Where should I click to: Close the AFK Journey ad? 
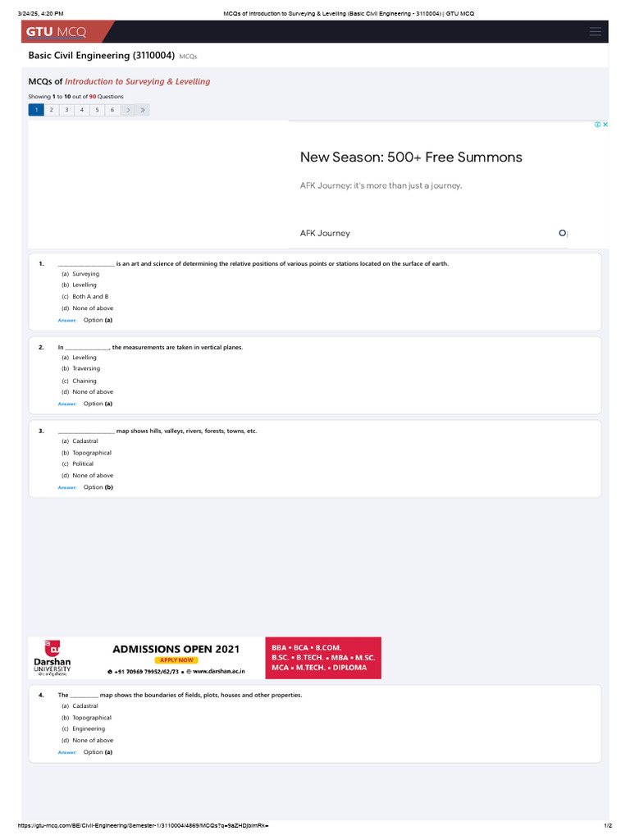(605, 125)
